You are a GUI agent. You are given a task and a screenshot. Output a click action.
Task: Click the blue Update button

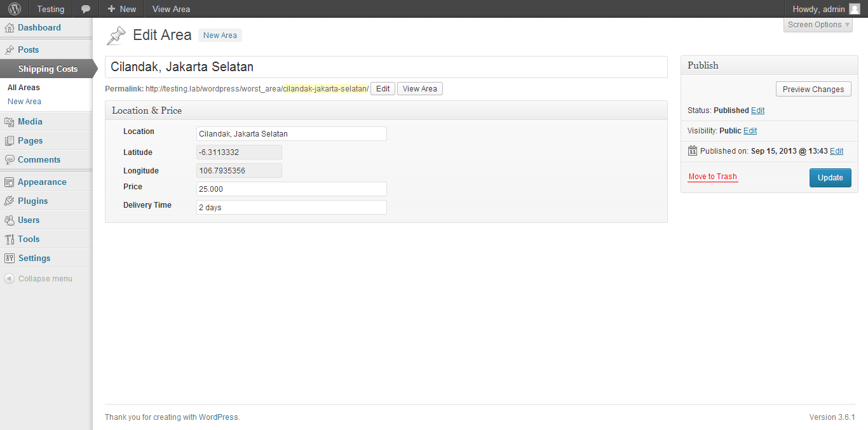(x=830, y=178)
